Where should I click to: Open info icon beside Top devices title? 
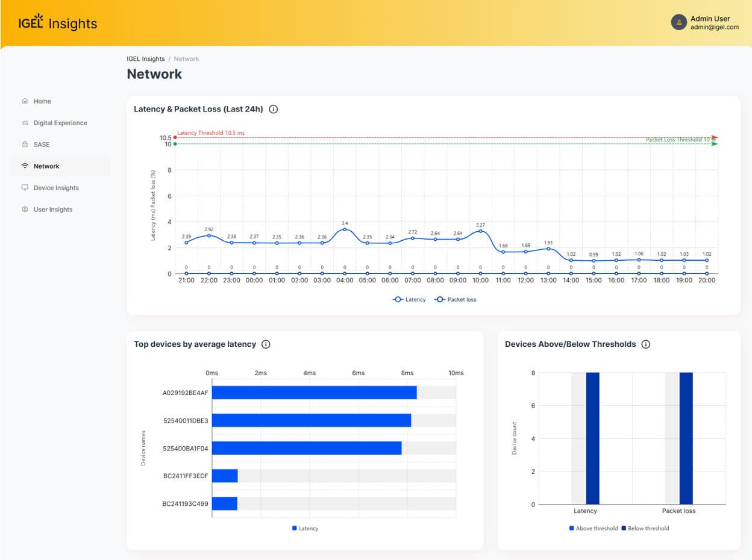coord(266,344)
